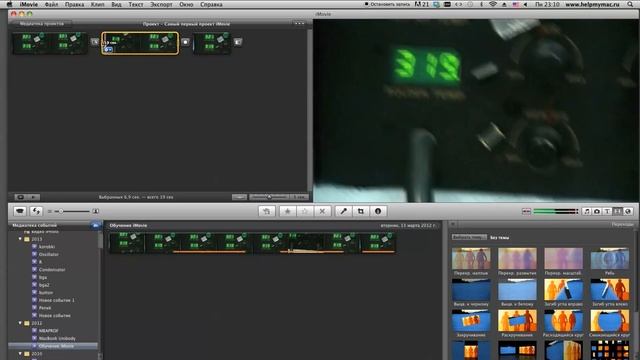Collapse the 2010 folder in event library
Screen dimensions: 640x360
click(x=20, y=353)
